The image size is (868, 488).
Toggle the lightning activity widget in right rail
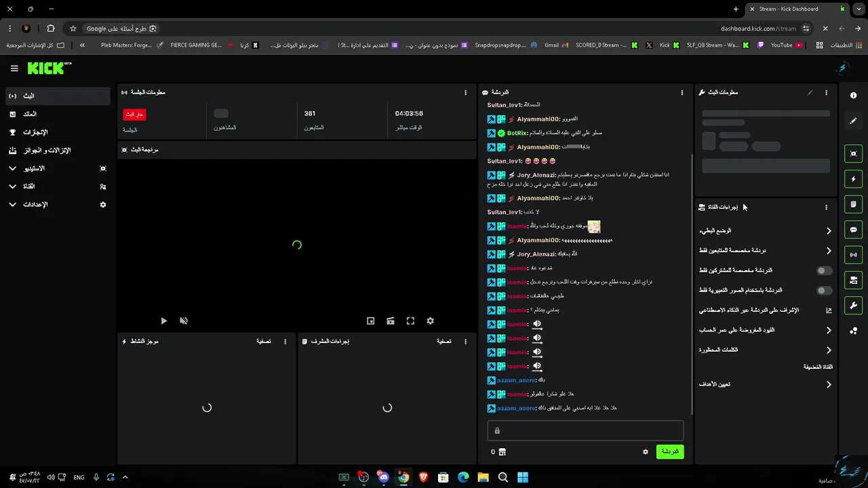pyautogui.click(x=853, y=179)
